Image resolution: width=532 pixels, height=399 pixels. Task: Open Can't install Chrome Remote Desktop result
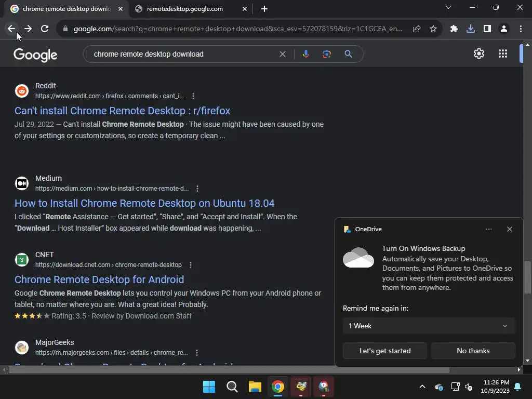pyautogui.click(x=122, y=111)
